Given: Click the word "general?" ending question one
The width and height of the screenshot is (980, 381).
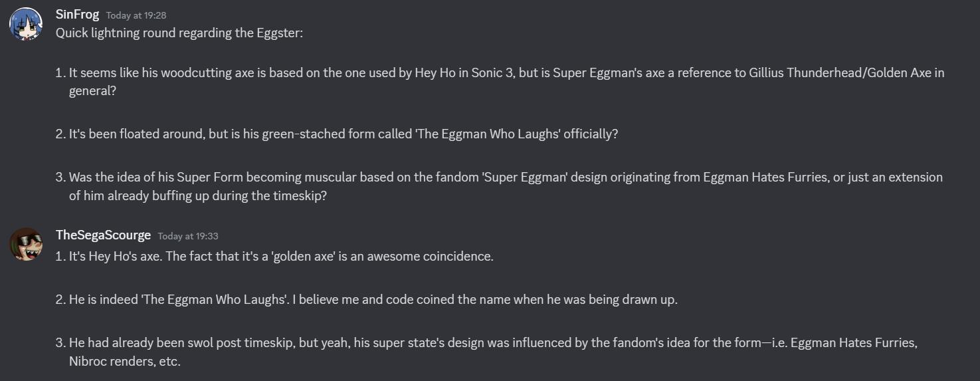Looking at the screenshot, I should 92,91.
